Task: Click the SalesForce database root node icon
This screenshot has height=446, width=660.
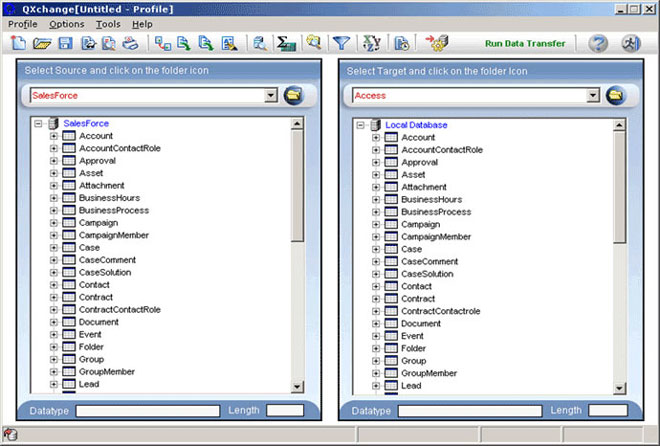Action: (53, 124)
